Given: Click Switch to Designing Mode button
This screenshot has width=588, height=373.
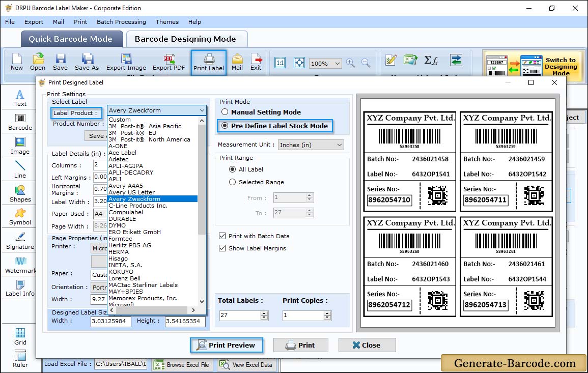Looking at the screenshot, I should [534, 66].
